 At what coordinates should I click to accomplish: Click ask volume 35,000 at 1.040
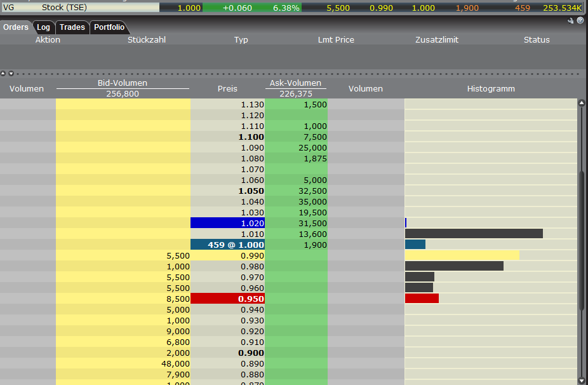click(x=296, y=201)
